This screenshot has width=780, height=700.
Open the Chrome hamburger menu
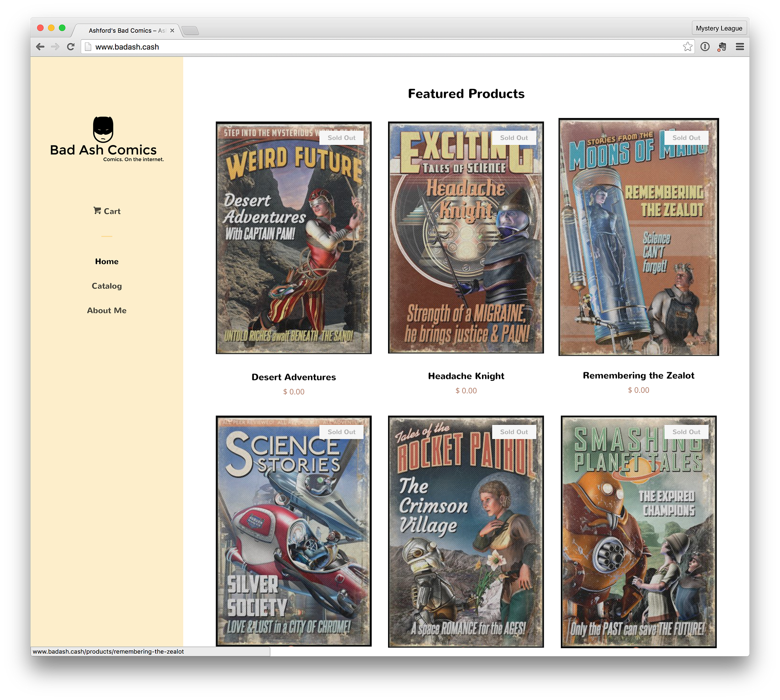(740, 47)
